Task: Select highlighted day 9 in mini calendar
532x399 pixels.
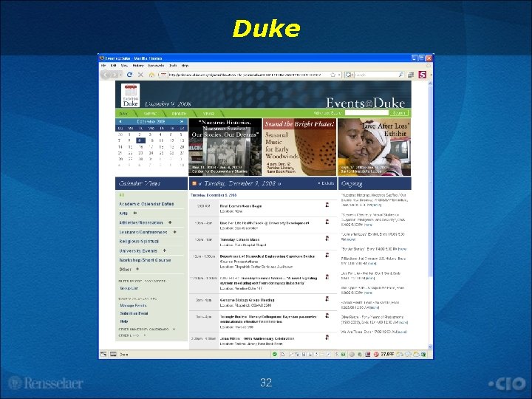Action: tap(140, 140)
